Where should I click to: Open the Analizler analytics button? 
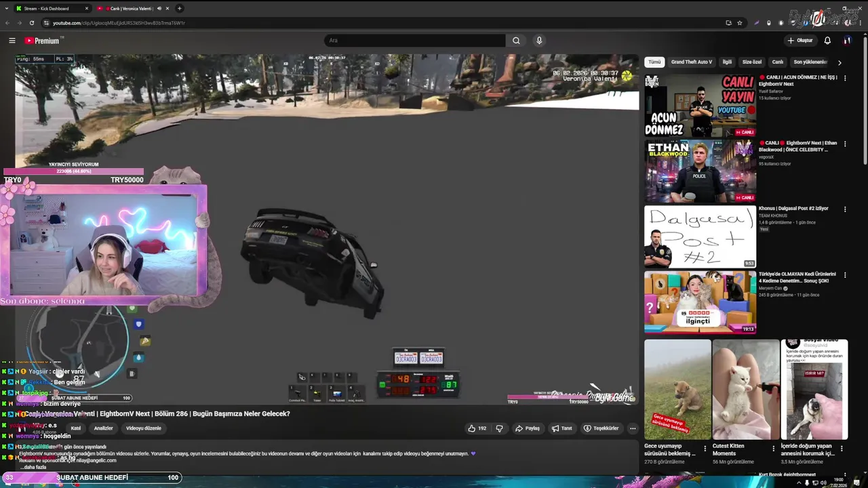point(103,428)
